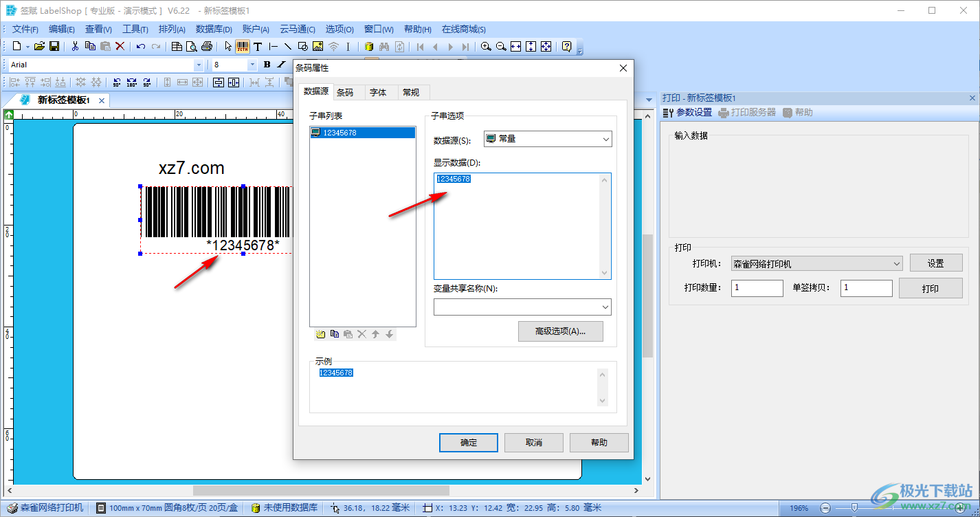
Task: Click the 高级选项(A)... button
Action: 560,331
